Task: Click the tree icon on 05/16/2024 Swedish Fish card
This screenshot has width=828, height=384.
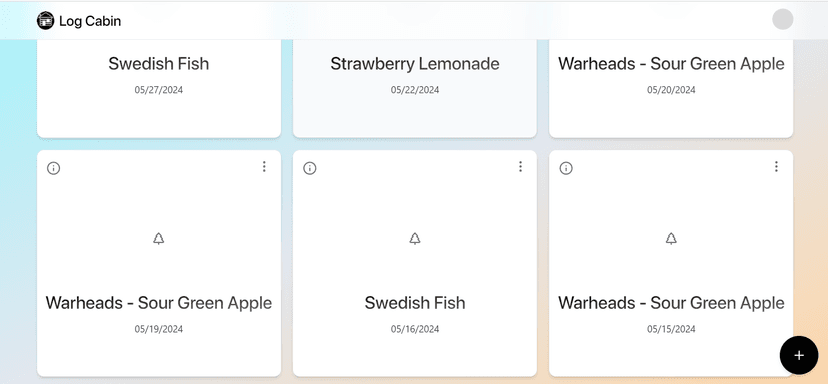Action: (x=415, y=239)
